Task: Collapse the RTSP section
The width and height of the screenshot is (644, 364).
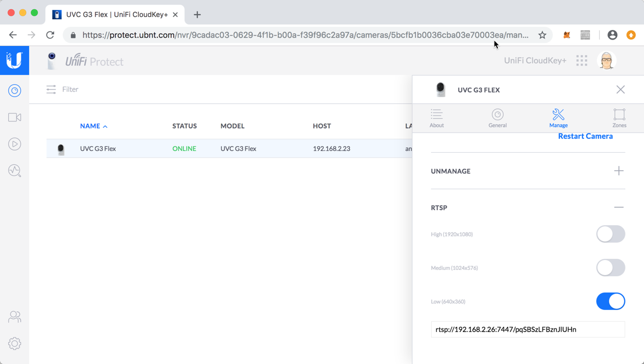Action: pos(618,207)
